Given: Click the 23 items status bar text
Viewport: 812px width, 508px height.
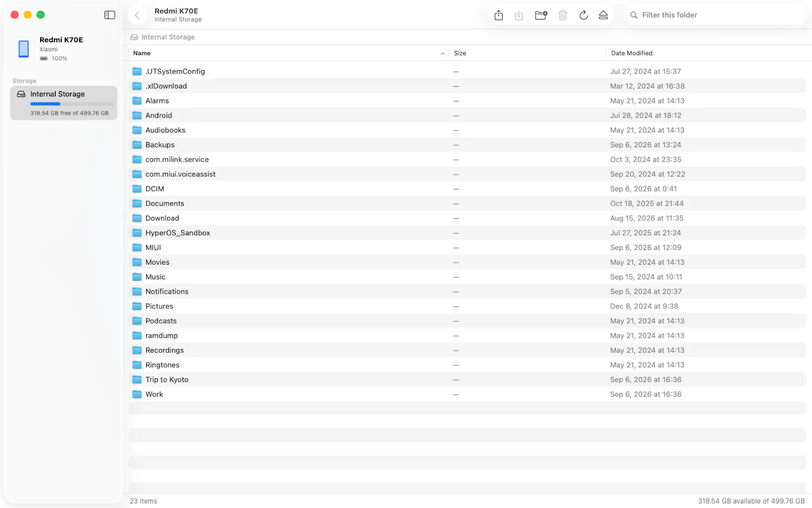Looking at the screenshot, I should (x=144, y=501).
